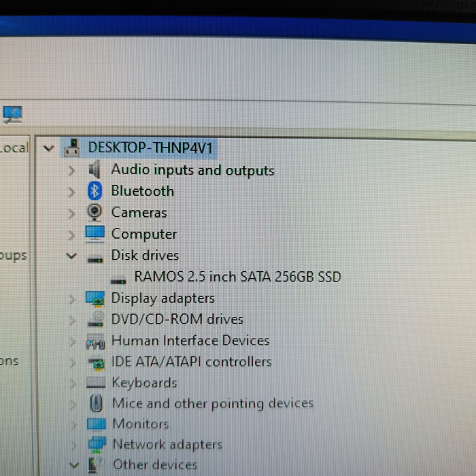This screenshot has width=476, height=476.
Task: Select RAMOS 2.5 inch SATA 256GB SSD
Action: click(x=237, y=277)
